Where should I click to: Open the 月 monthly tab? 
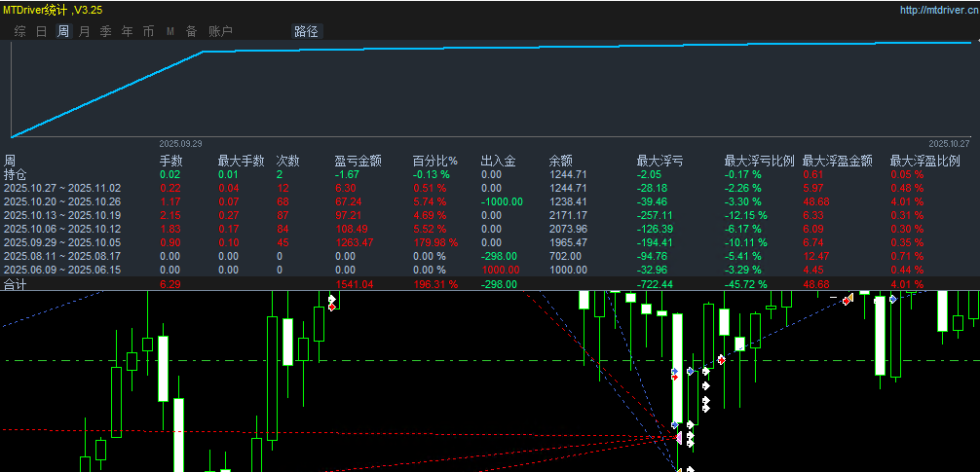click(x=85, y=31)
